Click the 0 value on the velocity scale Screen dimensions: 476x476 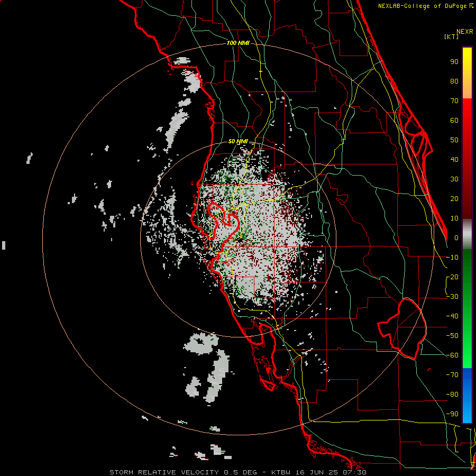click(x=456, y=238)
